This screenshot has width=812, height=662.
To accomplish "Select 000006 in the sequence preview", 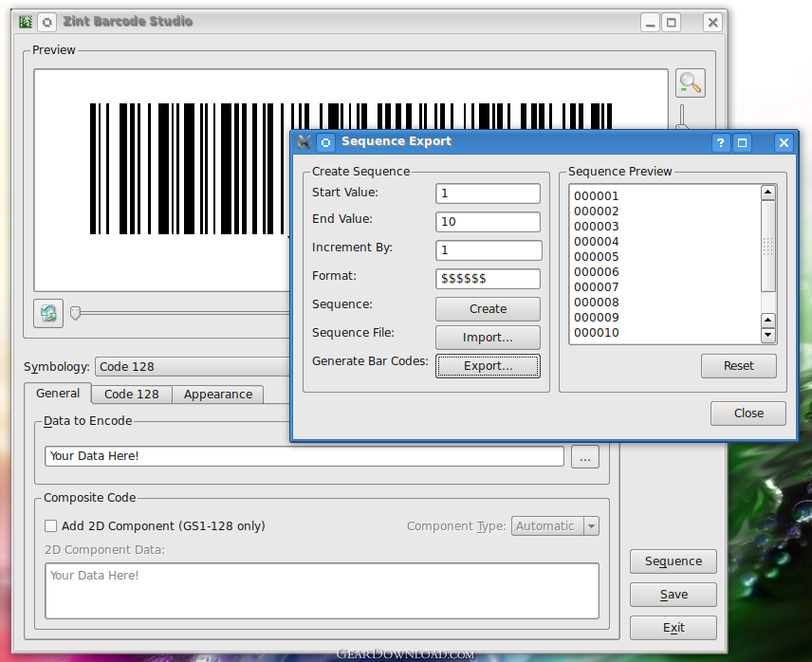I will click(x=596, y=272).
